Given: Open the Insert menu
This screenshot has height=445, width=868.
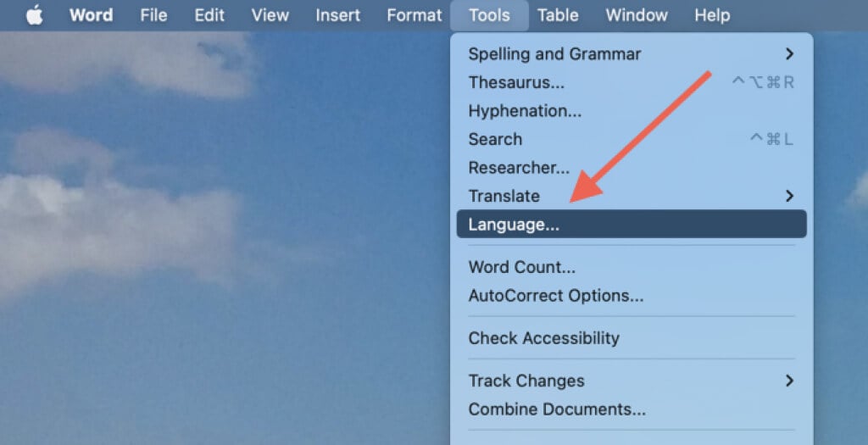Looking at the screenshot, I should pos(337,15).
